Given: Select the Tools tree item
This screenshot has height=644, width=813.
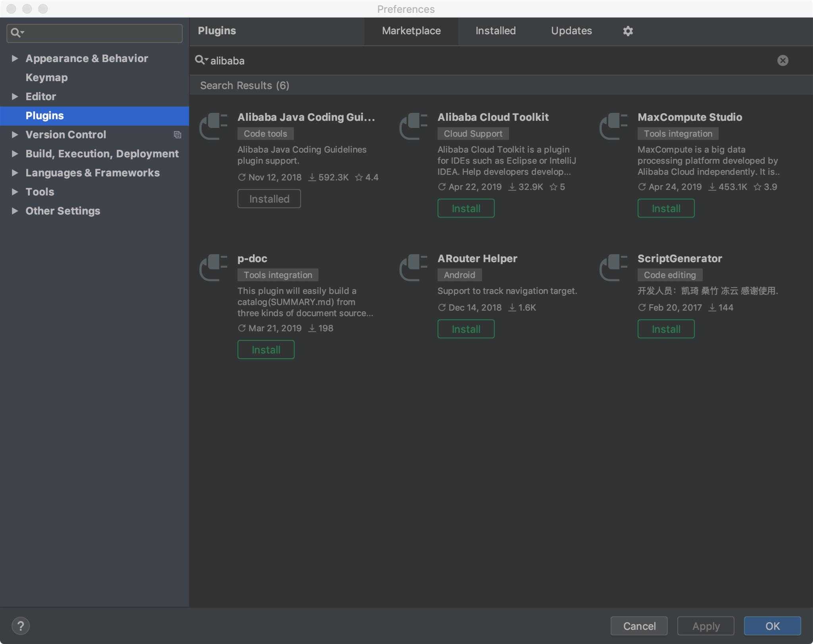Looking at the screenshot, I should [40, 191].
